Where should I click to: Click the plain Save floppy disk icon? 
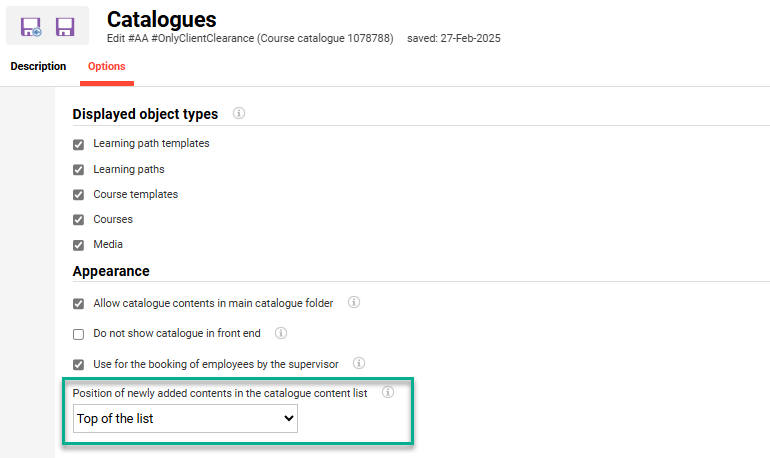(x=65, y=26)
